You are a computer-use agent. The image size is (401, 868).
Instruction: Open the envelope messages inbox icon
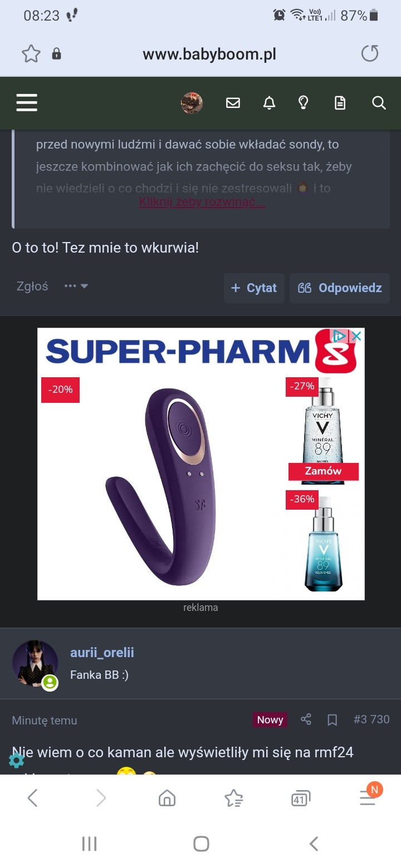[233, 103]
